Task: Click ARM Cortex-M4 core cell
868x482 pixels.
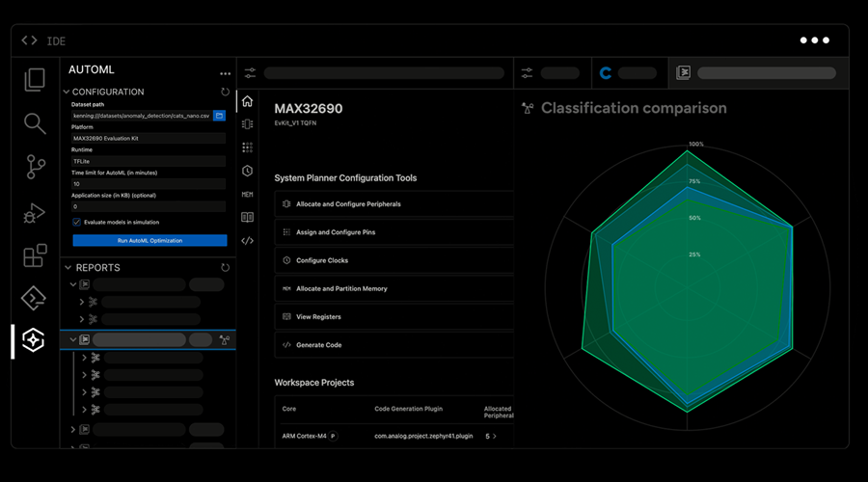Action: (304, 436)
